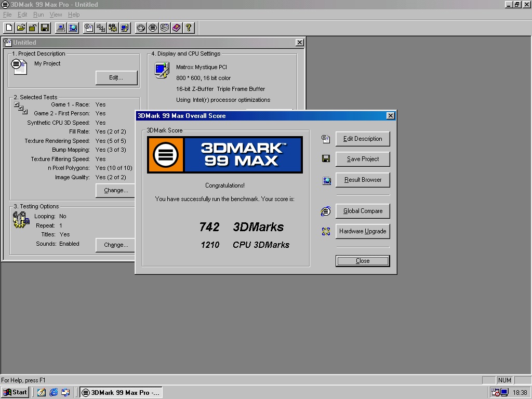
Task: Open the Start menu on the taskbar
Action: point(15,392)
